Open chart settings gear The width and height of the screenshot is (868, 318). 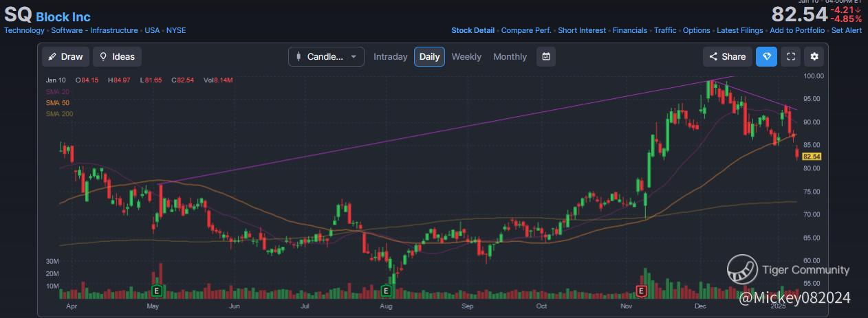click(815, 57)
